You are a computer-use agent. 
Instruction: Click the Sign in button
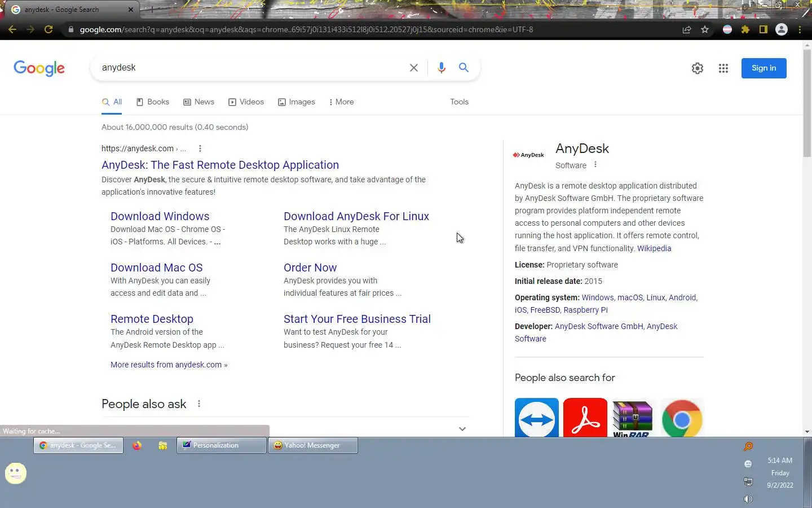(764, 68)
